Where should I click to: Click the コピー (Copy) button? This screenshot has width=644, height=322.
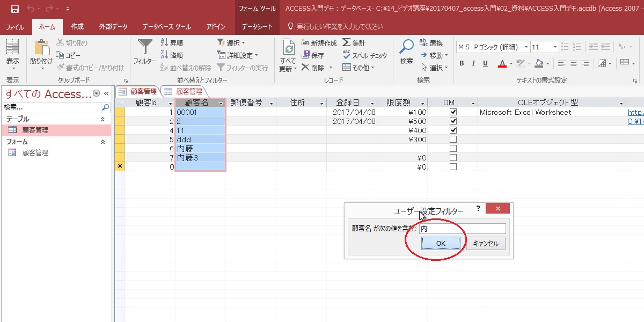pyautogui.click(x=68, y=55)
